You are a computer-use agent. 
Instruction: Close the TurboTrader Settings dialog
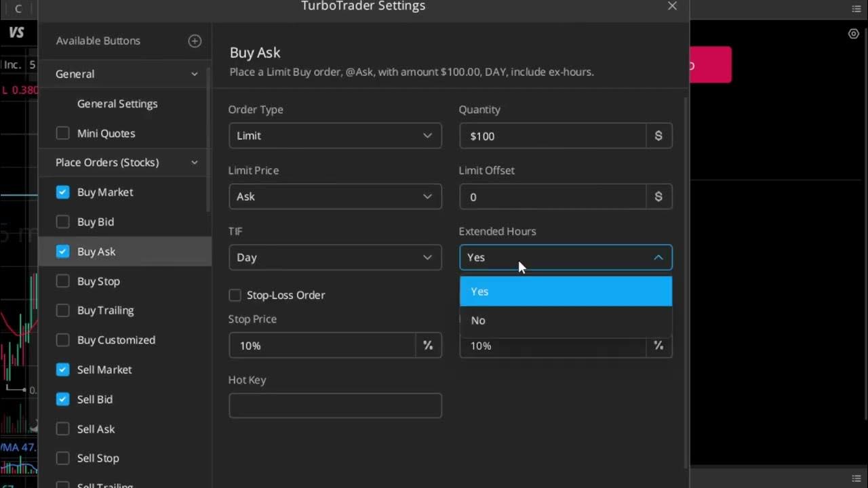672,6
